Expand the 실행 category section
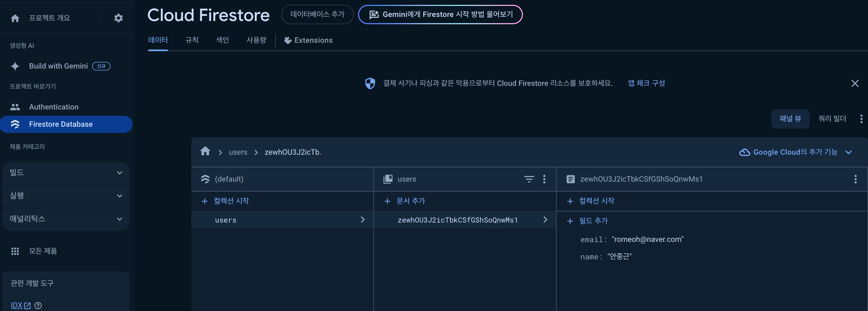This screenshot has width=868, height=311. click(x=66, y=196)
